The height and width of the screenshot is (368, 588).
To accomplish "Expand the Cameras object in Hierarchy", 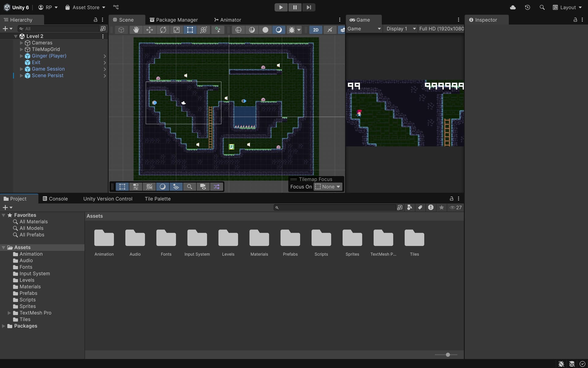I will click(x=21, y=43).
